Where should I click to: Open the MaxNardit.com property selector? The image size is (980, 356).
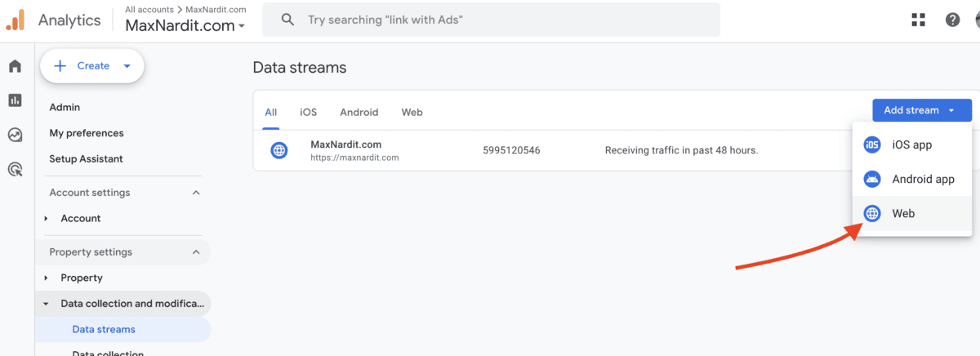[x=185, y=25]
